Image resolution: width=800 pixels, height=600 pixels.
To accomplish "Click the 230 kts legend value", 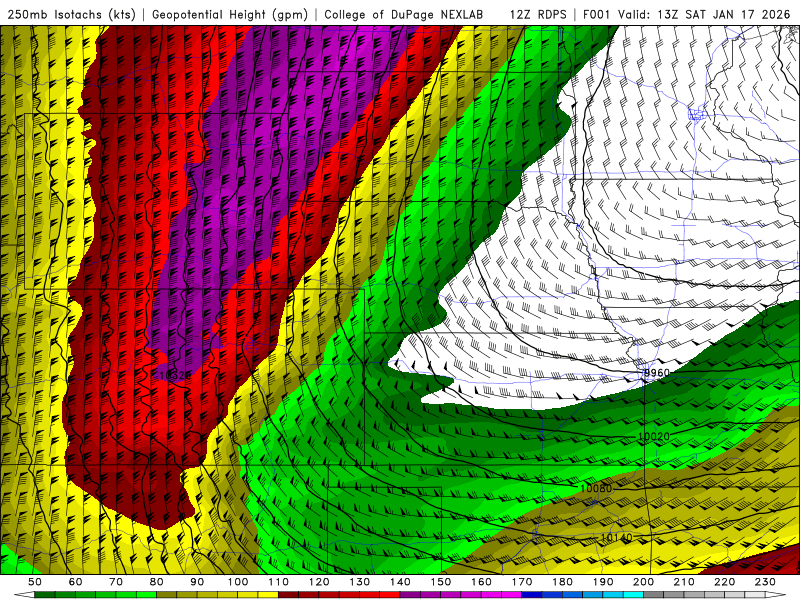I will (765, 582).
